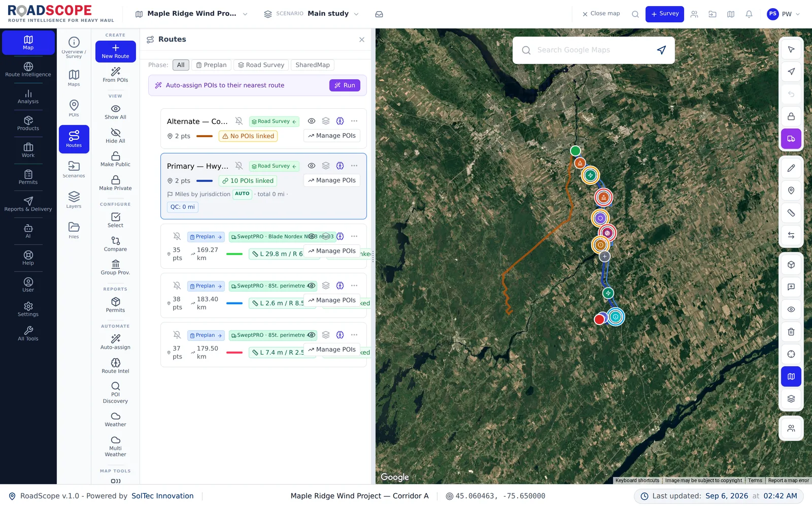Viewport: 812px width, 508px height.
Task: Filter phase by SharedMap
Action: click(313, 65)
